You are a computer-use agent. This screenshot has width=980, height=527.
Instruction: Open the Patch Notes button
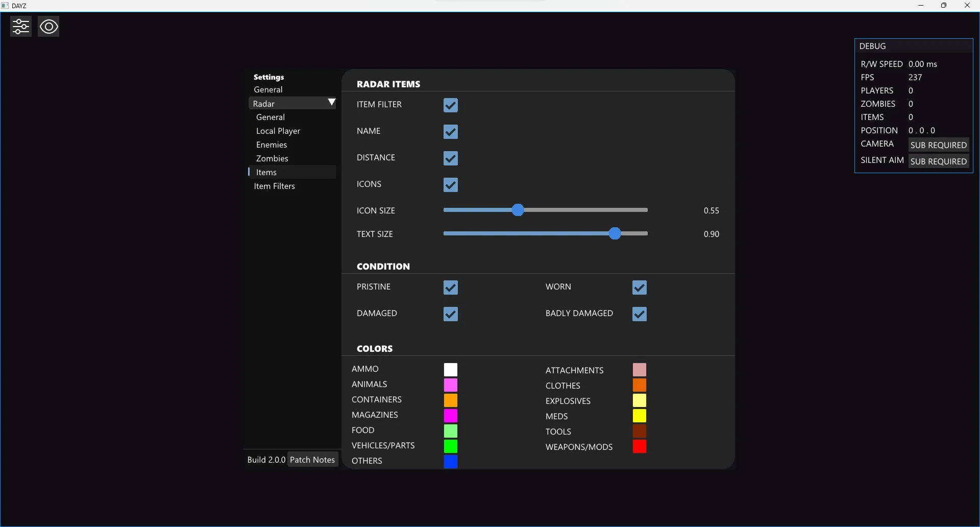pyautogui.click(x=312, y=460)
